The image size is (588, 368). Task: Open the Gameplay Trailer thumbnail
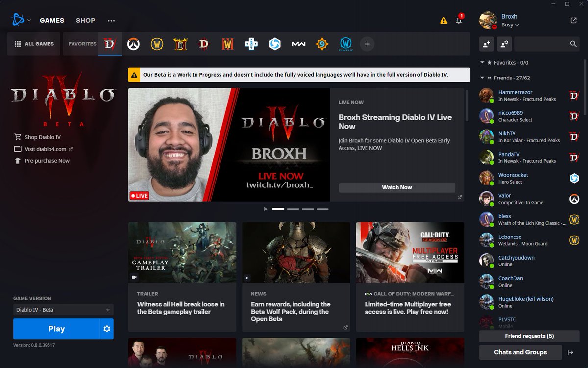[x=182, y=253]
